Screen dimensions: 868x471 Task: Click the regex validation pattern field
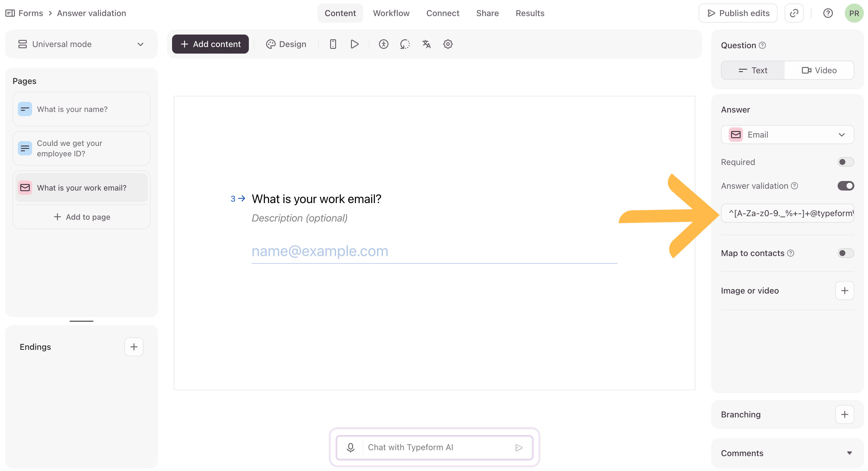(787, 213)
